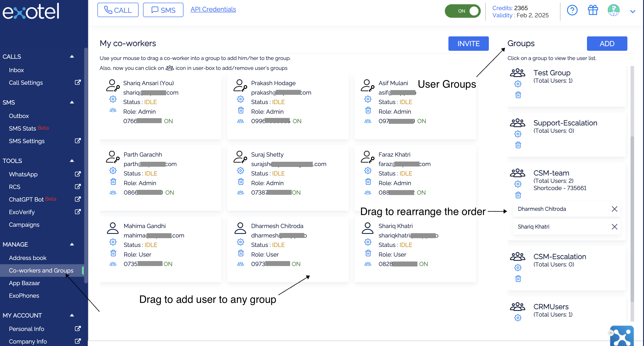Screen dimensions: 644x346
Task: Delete the Test Group using trash icon
Action: click(x=518, y=95)
